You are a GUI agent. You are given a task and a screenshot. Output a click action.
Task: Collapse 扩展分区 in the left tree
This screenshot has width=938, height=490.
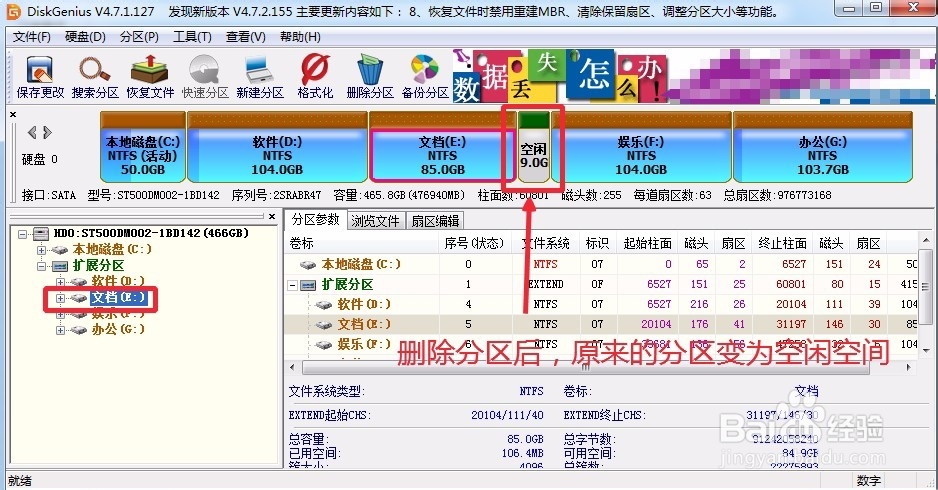pos(41,266)
